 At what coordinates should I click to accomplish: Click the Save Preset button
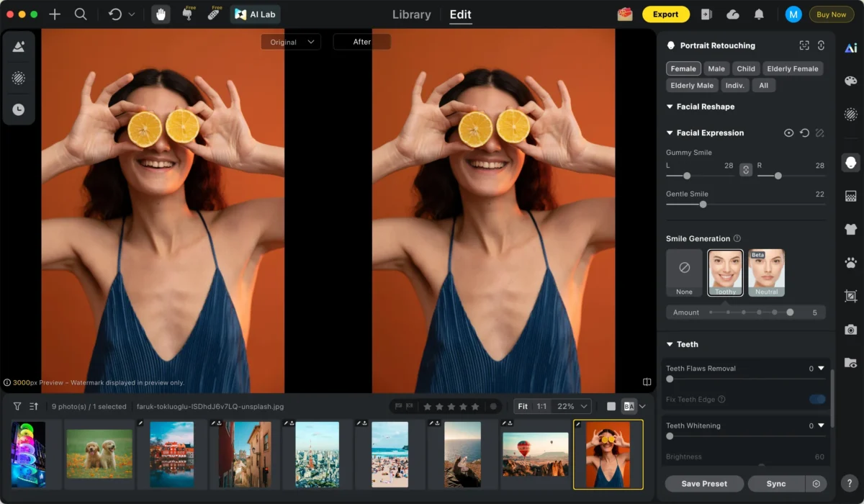pyautogui.click(x=703, y=483)
